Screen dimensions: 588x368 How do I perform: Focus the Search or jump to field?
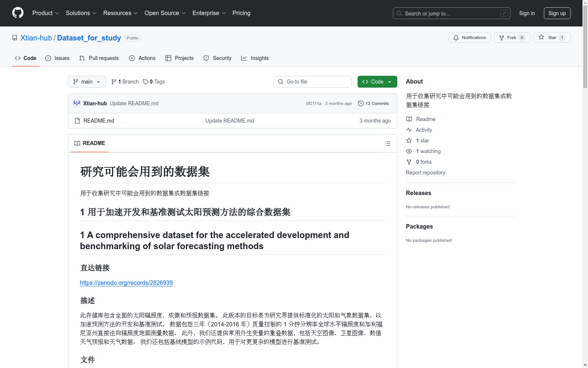pos(451,13)
